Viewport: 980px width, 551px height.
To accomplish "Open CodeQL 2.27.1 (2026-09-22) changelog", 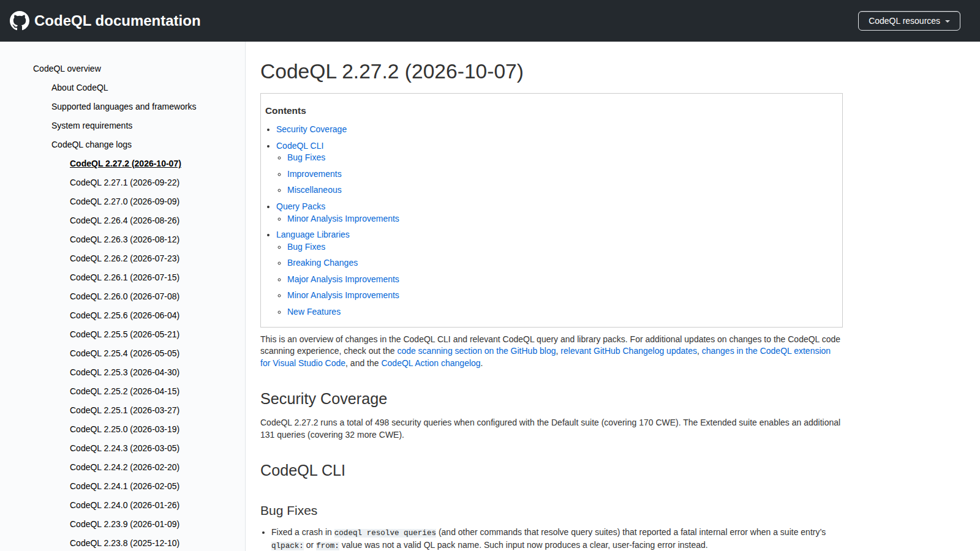I will click(x=124, y=182).
